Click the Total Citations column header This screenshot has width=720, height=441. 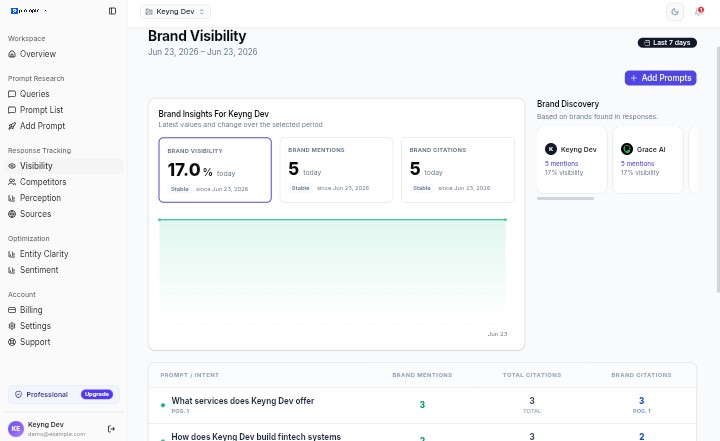532,375
